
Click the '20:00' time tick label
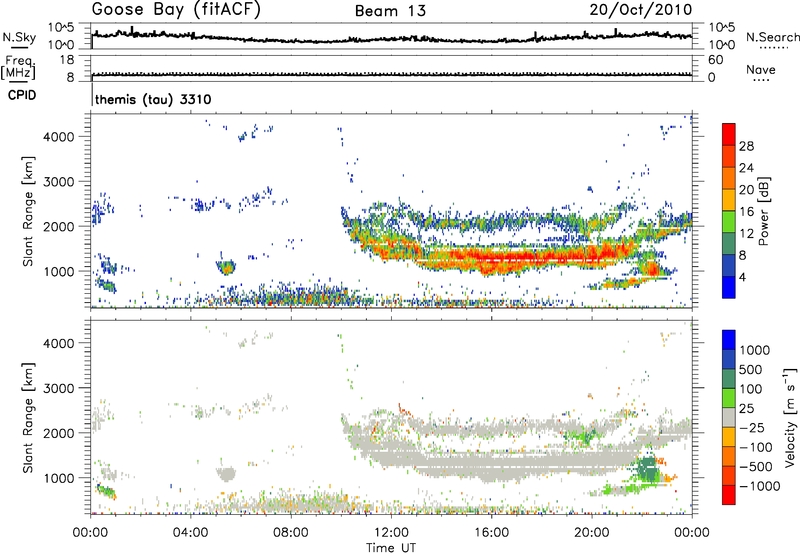(x=591, y=533)
